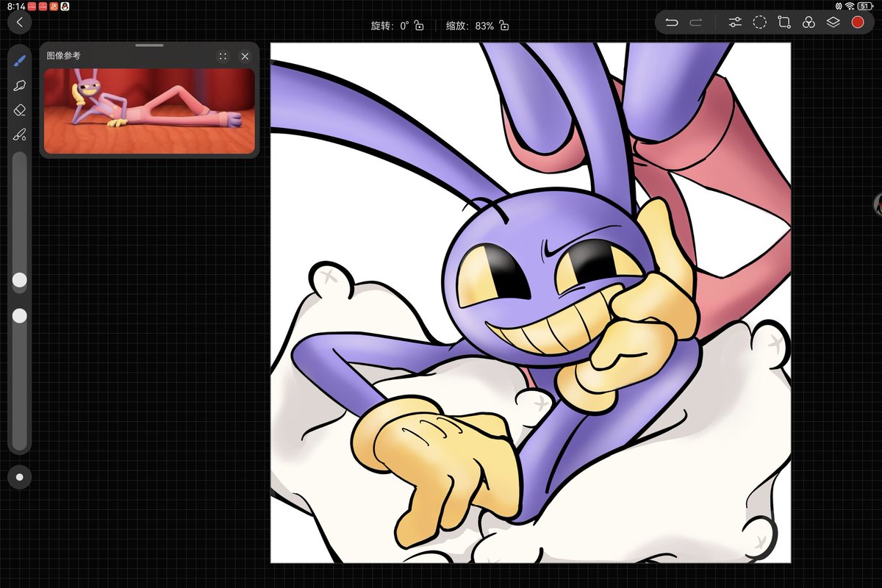882x588 pixels.
Task: Click the upper knob on the left slider
Action: pyautogui.click(x=20, y=280)
